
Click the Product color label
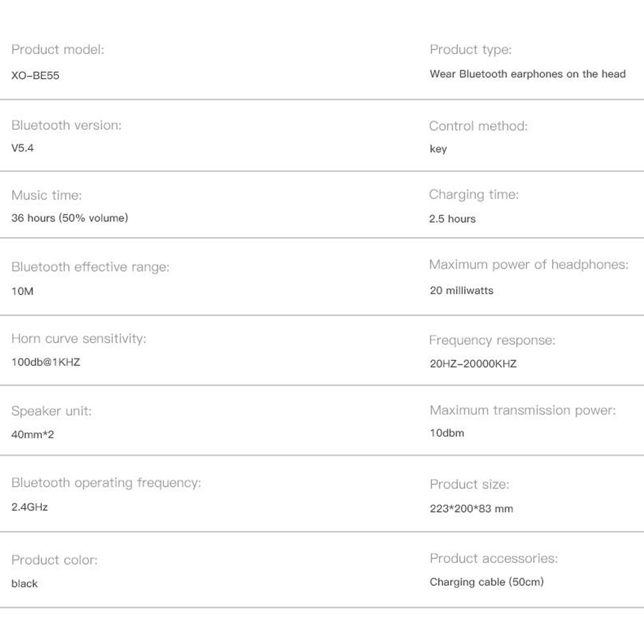(x=54, y=560)
